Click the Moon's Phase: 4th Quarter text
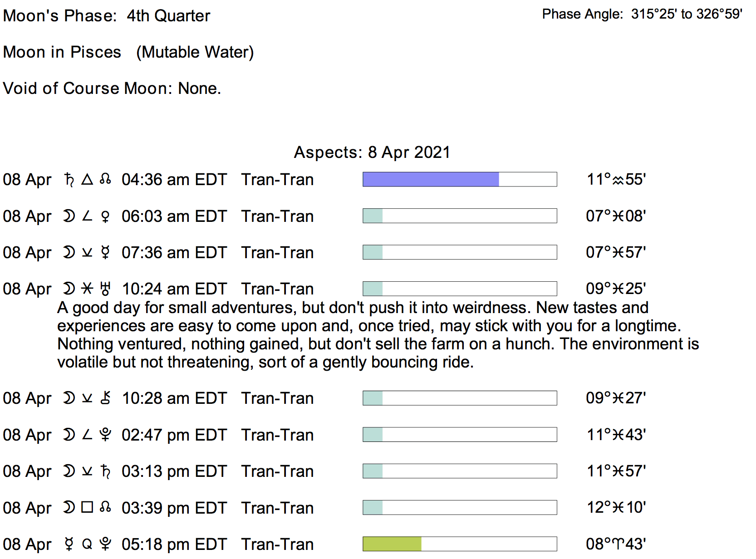The width and height of the screenshot is (756, 559). (x=107, y=16)
